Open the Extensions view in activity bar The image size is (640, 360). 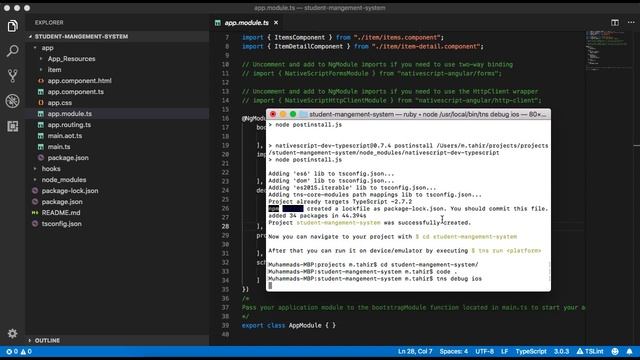tap(13, 126)
